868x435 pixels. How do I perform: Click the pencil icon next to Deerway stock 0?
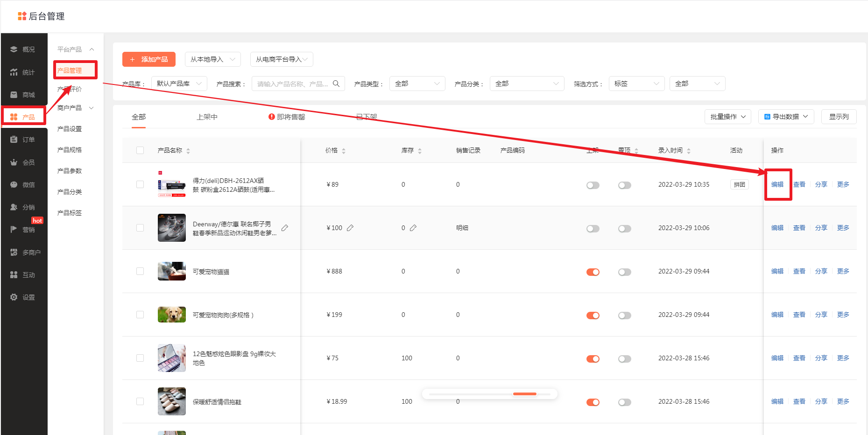click(x=413, y=228)
